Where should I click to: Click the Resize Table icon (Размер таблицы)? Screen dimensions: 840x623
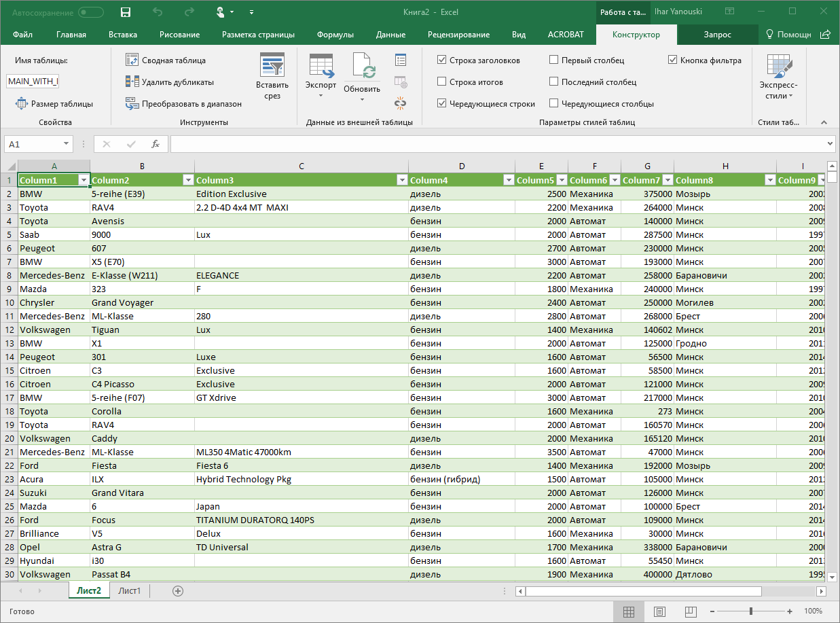[21, 104]
